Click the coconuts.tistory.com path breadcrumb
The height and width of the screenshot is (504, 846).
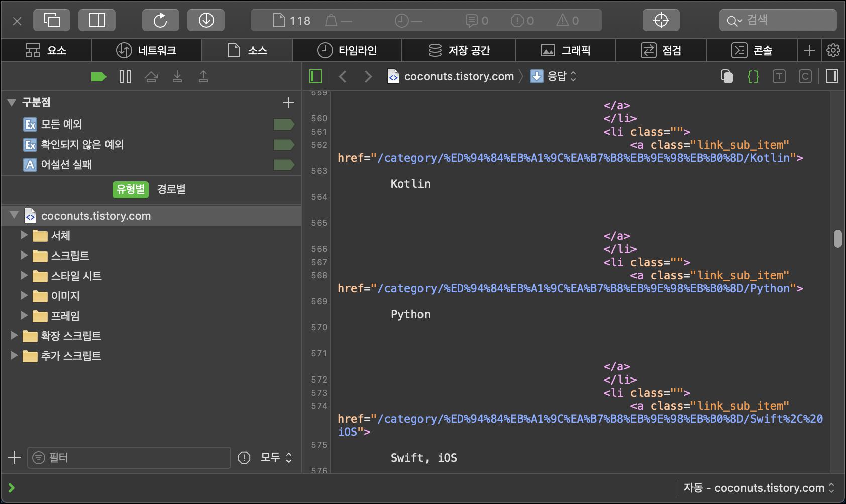(451, 76)
